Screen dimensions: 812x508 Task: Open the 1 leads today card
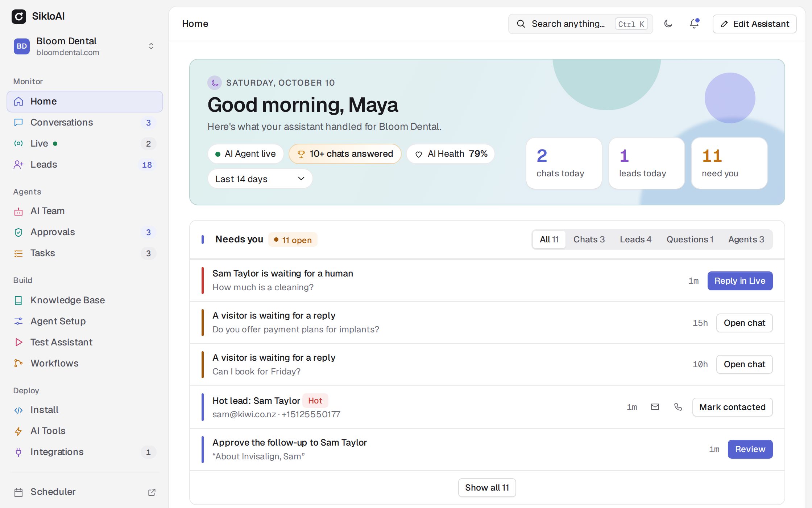point(646,163)
